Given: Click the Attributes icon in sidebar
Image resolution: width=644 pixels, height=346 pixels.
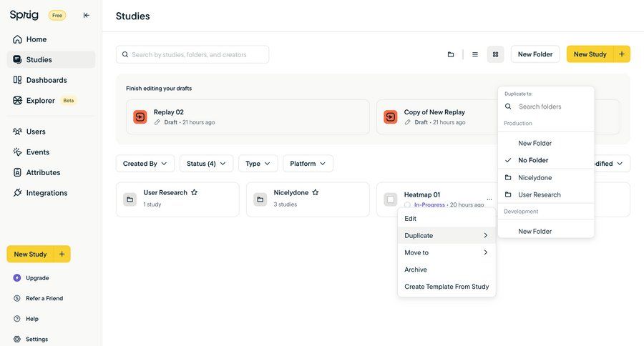Looking at the screenshot, I should pyautogui.click(x=17, y=172).
